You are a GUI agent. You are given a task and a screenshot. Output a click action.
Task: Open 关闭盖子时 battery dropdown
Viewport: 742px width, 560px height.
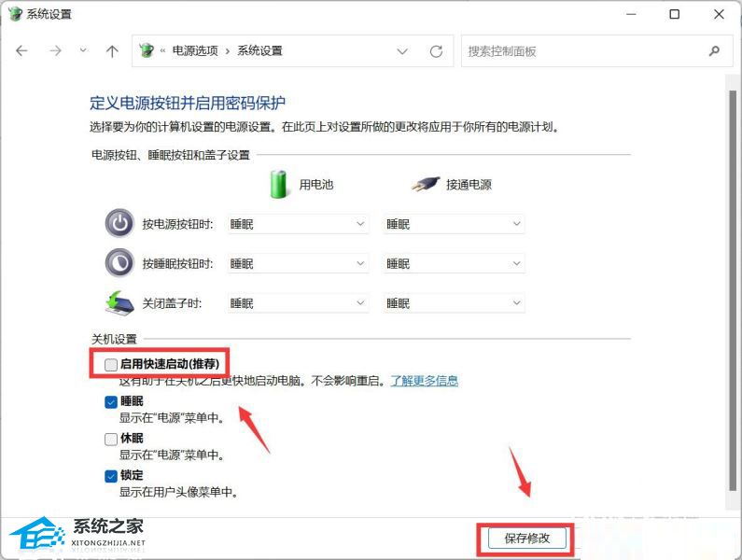(x=298, y=303)
